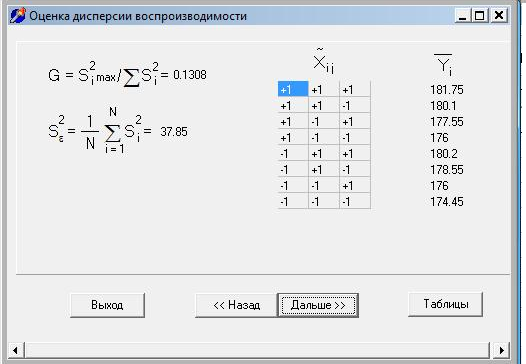
Task: Select the Y value 178.55
Action: tap(446, 169)
